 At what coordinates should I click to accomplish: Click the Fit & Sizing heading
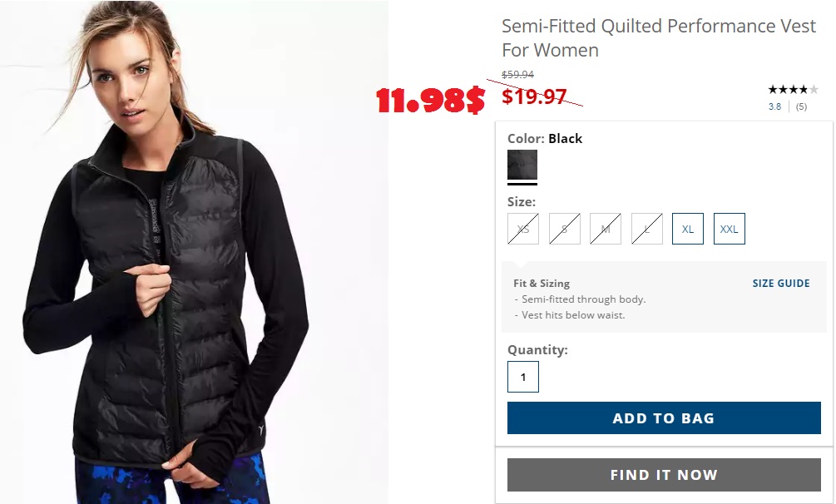tap(542, 284)
